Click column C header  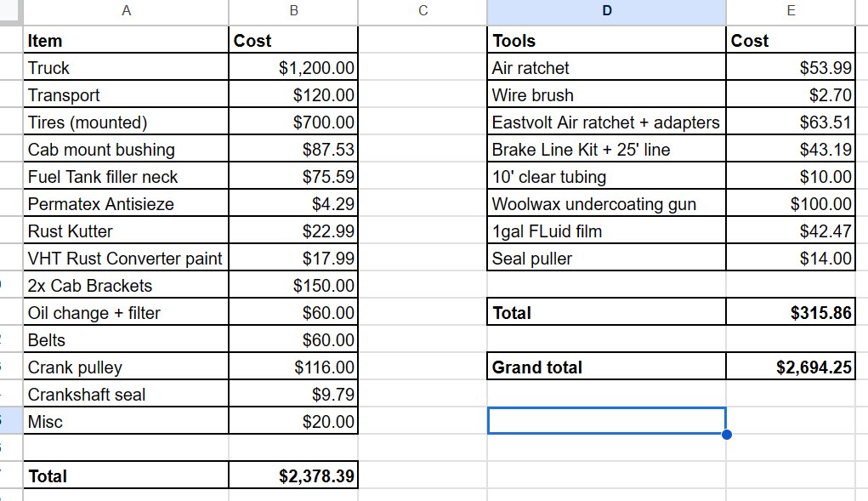pos(423,11)
